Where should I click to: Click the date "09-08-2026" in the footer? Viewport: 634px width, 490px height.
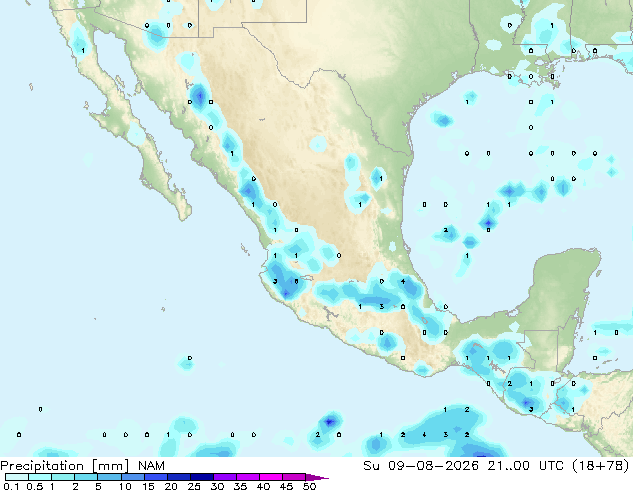point(433,465)
